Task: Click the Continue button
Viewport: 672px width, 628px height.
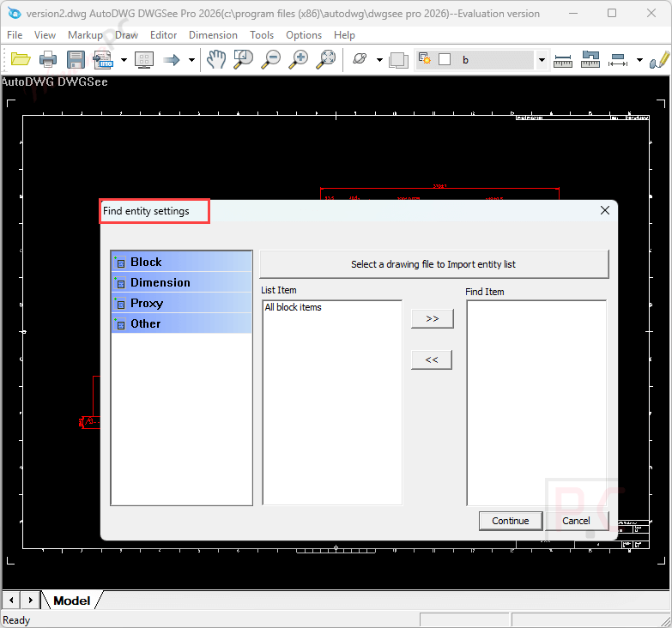Action: point(511,521)
